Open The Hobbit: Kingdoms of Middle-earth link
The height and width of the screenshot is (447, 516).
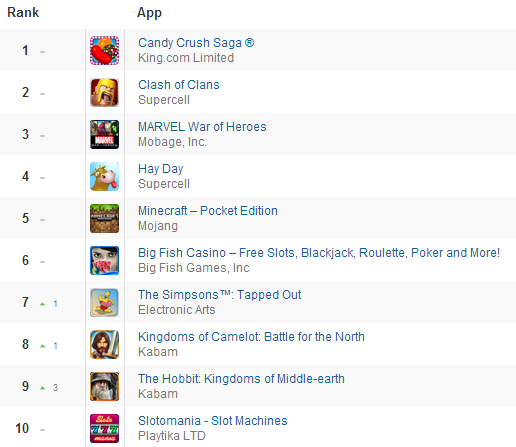point(241,379)
